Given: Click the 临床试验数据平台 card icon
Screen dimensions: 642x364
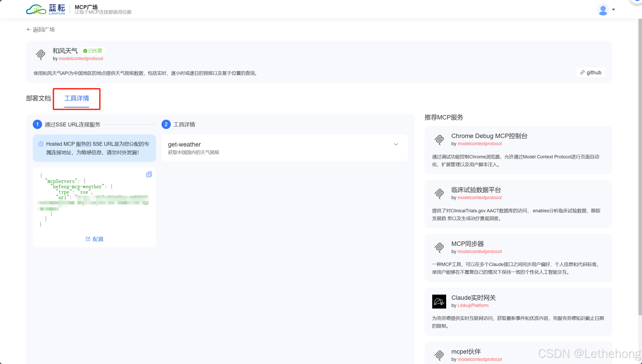Looking at the screenshot, I should click(439, 193).
